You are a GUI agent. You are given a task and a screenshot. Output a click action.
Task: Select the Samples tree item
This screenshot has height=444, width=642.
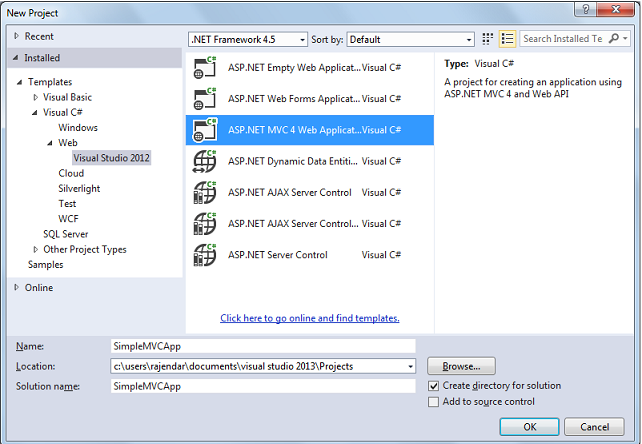click(x=45, y=265)
